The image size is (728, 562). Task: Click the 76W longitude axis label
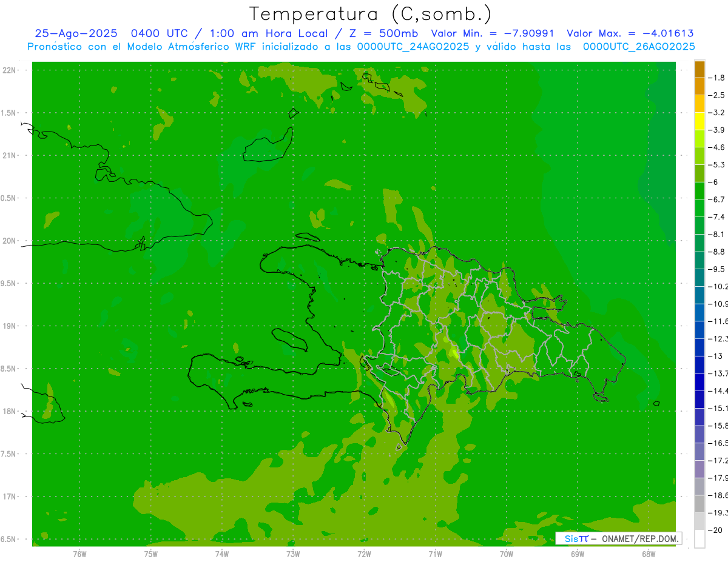coord(79,554)
